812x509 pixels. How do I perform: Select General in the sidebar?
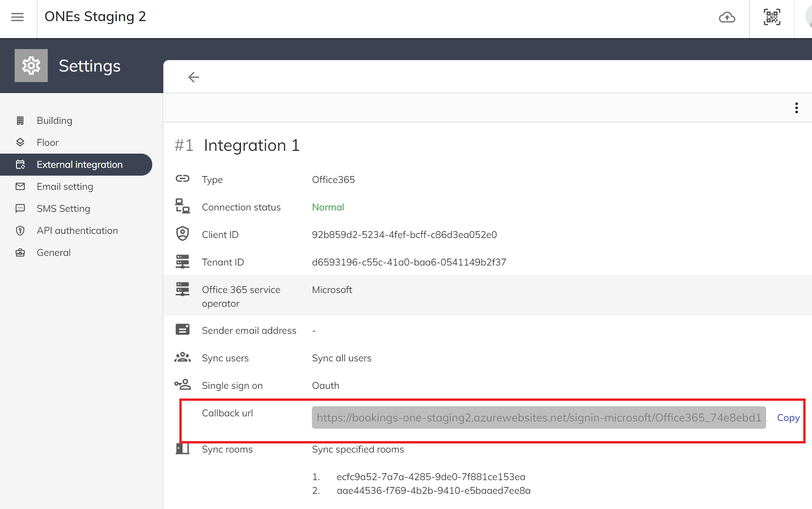pos(54,253)
